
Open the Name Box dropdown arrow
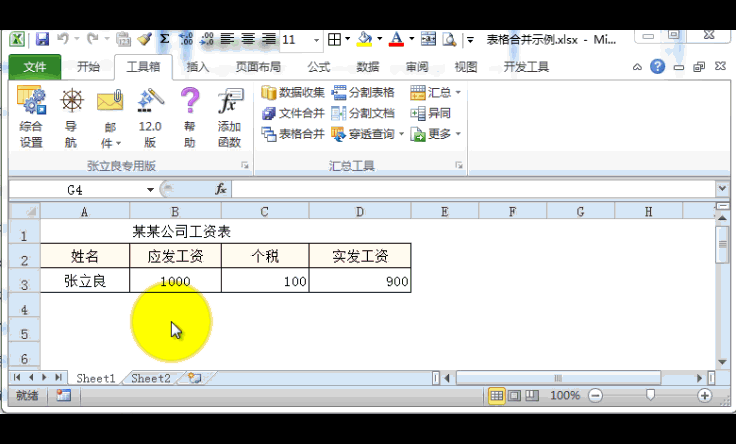pos(150,189)
